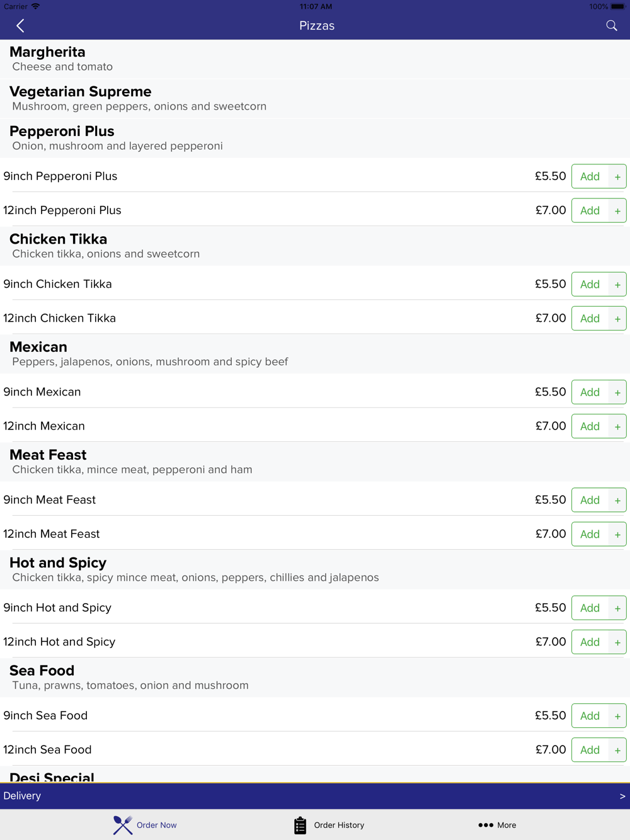
Task: Collapse the Hot and Spicy section header
Action: coord(315,570)
